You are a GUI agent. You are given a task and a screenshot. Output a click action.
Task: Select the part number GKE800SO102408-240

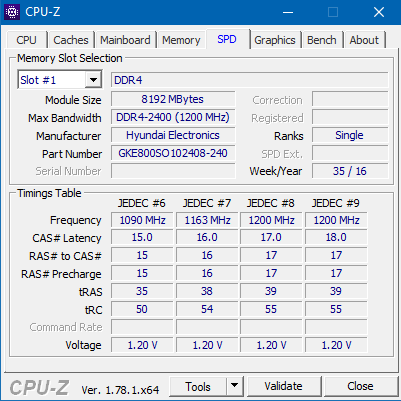click(173, 153)
